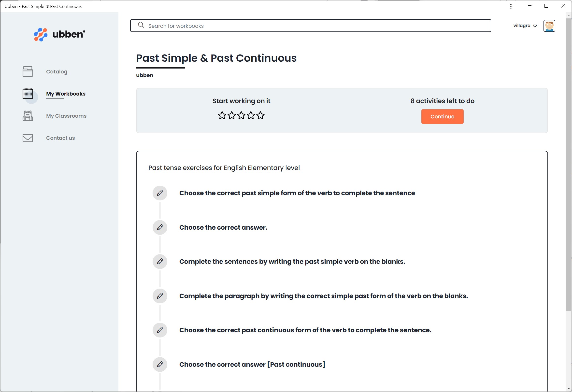
Task: Open 'Complete the paragraph' simple past activity
Action: 323,296
